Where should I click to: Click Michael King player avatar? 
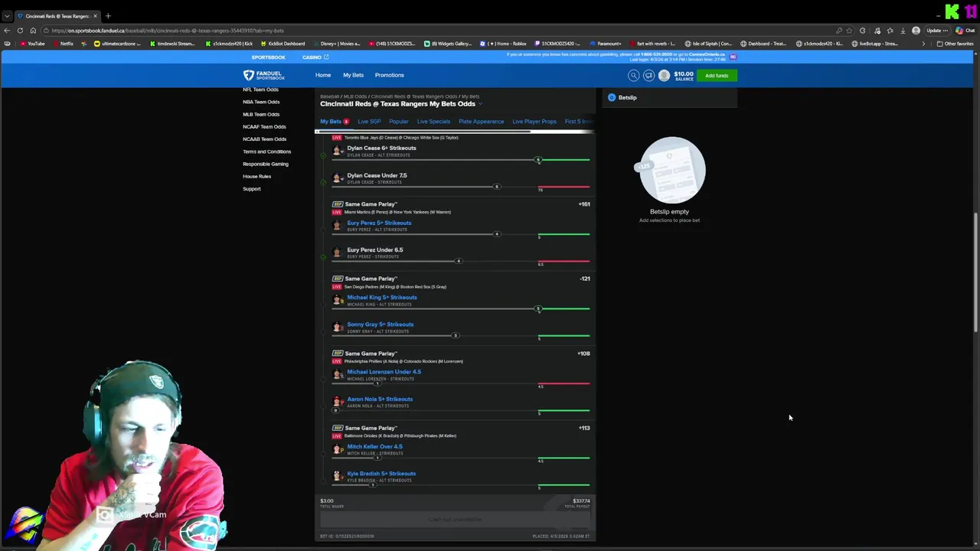[337, 300]
